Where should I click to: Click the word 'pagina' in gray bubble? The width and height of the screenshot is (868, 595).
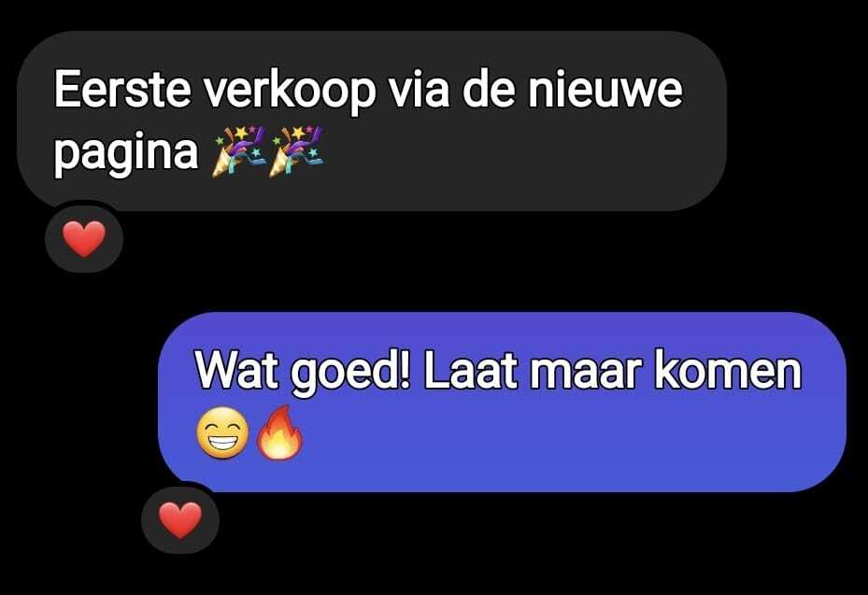click(126, 153)
